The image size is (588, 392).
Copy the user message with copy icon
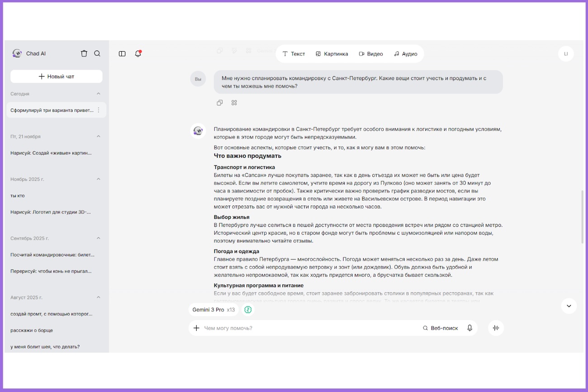click(220, 103)
